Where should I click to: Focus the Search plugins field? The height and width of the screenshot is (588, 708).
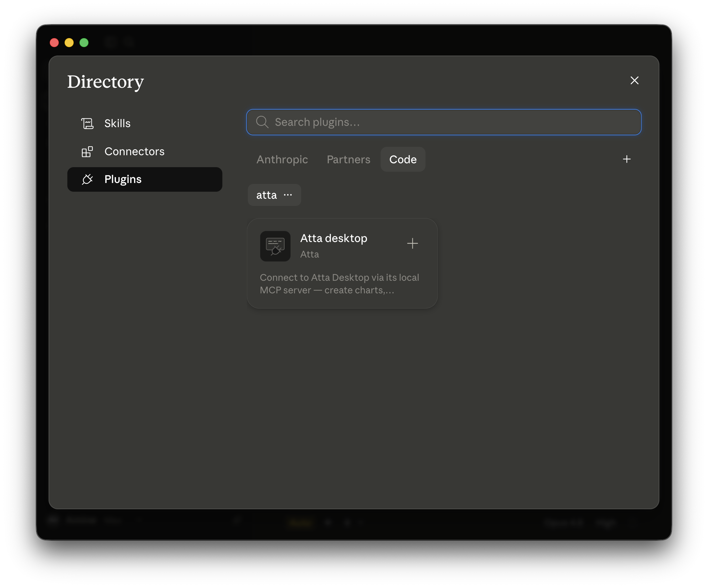tap(444, 122)
